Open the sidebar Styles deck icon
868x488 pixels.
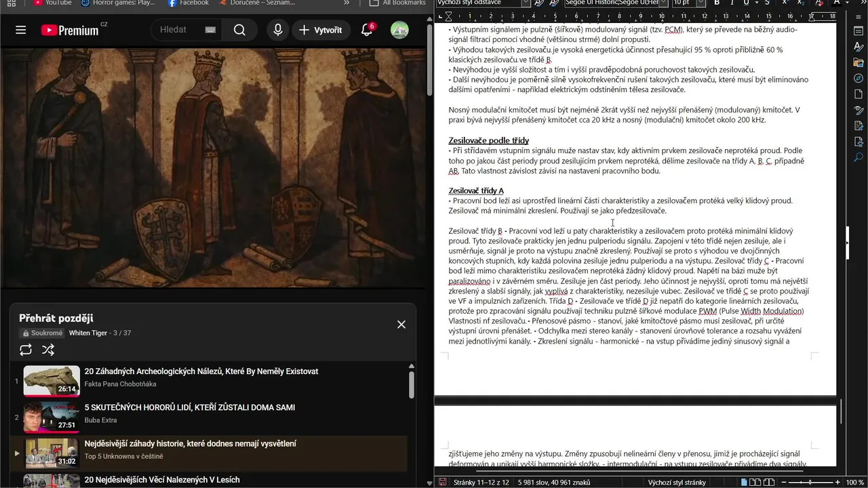(x=859, y=47)
